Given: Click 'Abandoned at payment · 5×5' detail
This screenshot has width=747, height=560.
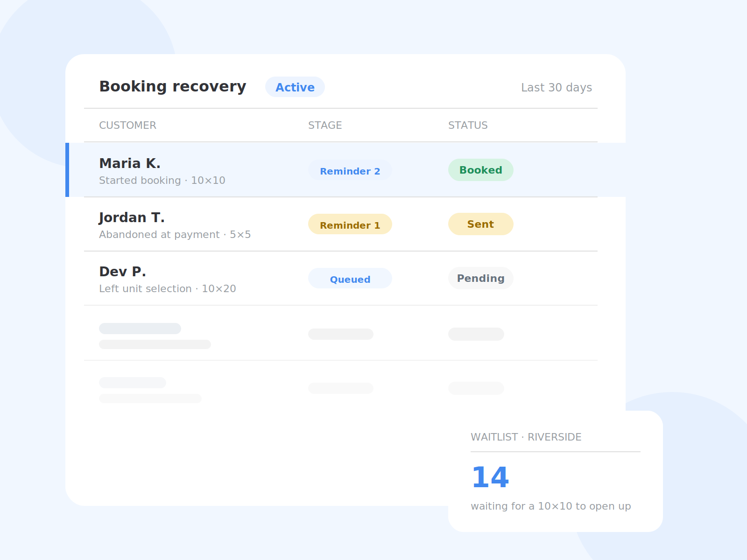Looking at the screenshot, I should 175,234.
